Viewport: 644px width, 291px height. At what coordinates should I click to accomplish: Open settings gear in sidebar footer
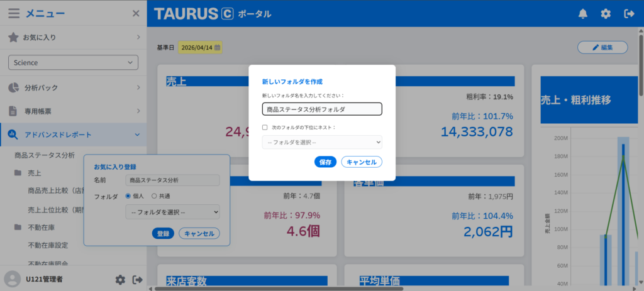pos(120,280)
